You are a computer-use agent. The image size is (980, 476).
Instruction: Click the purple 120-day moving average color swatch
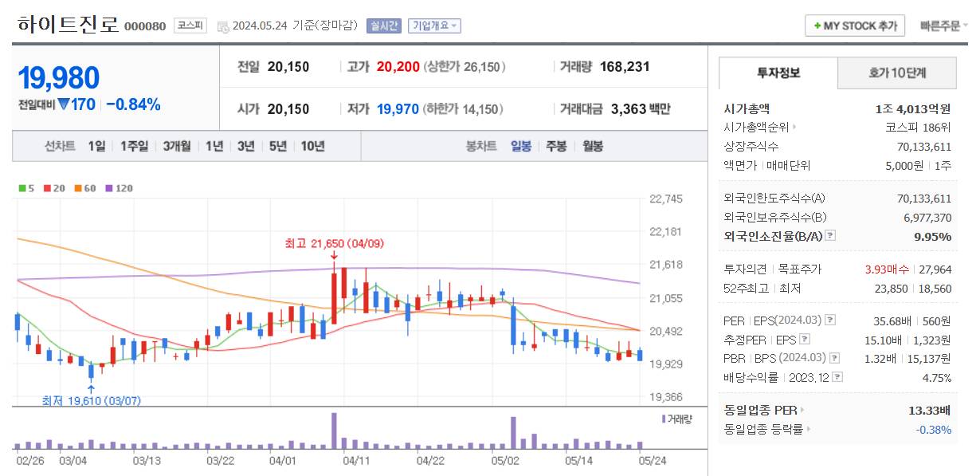[109, 189]
